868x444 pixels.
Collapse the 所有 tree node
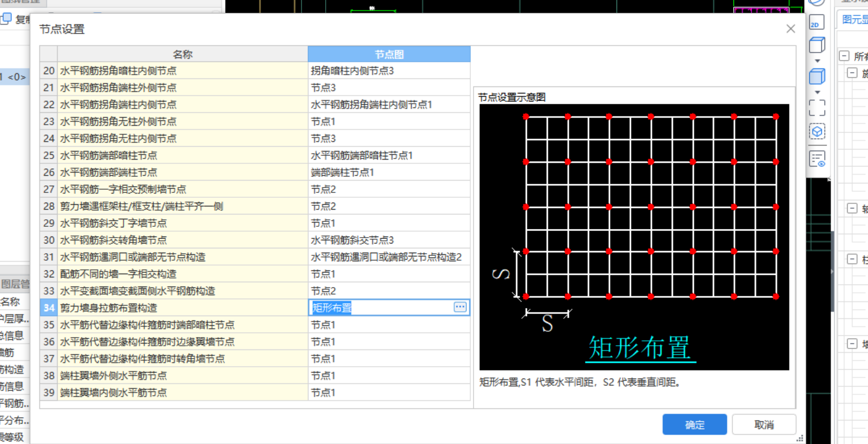(844, 56)
